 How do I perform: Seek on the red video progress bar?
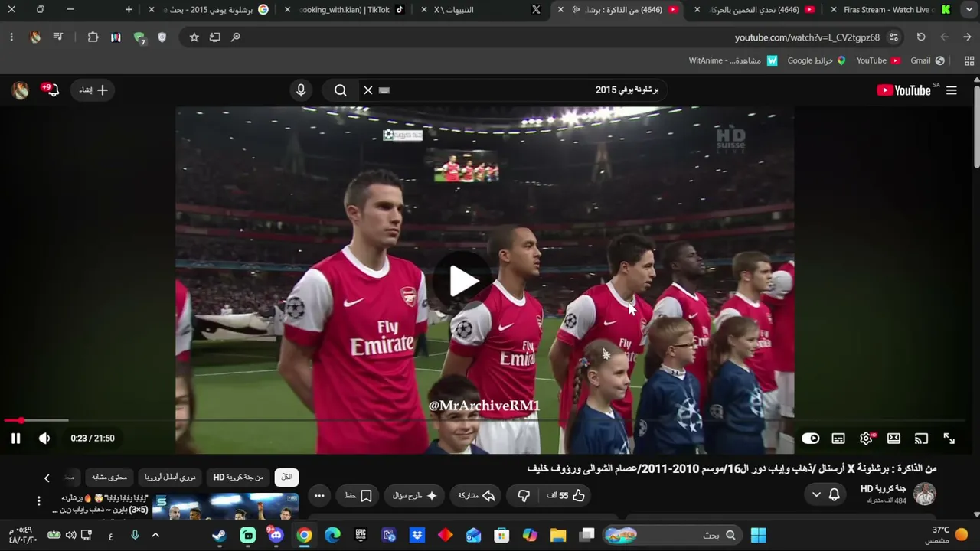click(484, 420)
